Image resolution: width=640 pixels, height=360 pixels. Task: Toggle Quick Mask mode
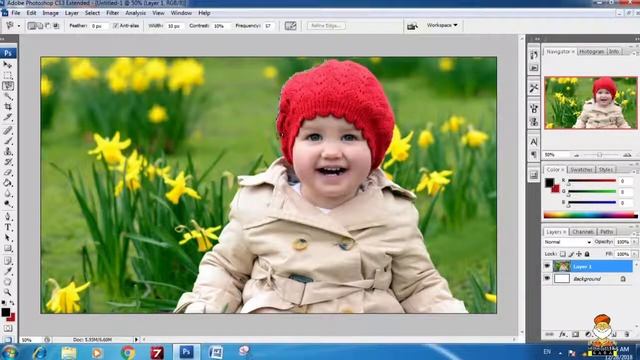8,328
